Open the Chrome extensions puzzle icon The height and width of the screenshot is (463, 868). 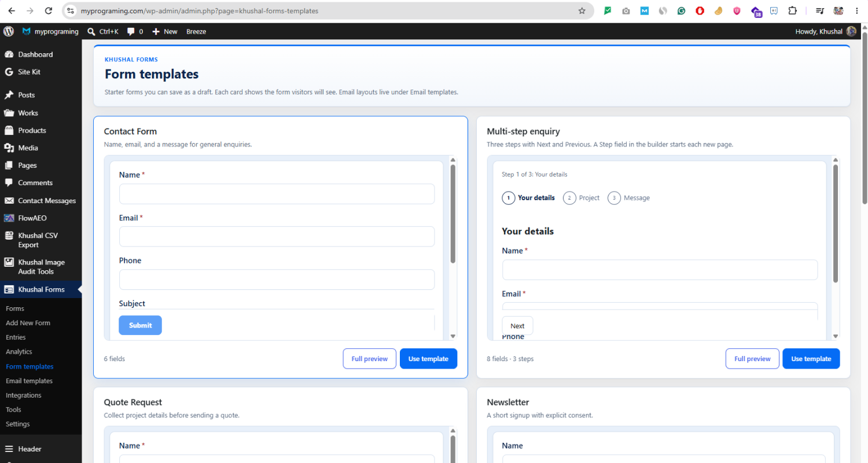pos(793,10)
